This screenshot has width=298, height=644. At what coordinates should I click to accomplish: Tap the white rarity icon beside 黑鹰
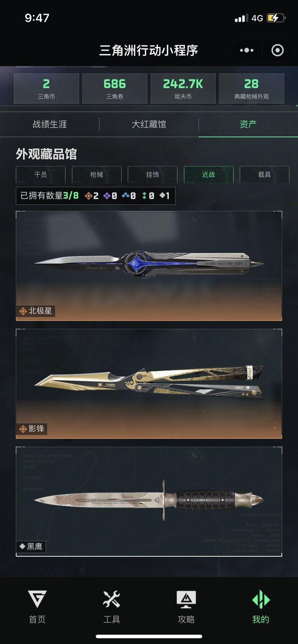(x=22, y=546)
